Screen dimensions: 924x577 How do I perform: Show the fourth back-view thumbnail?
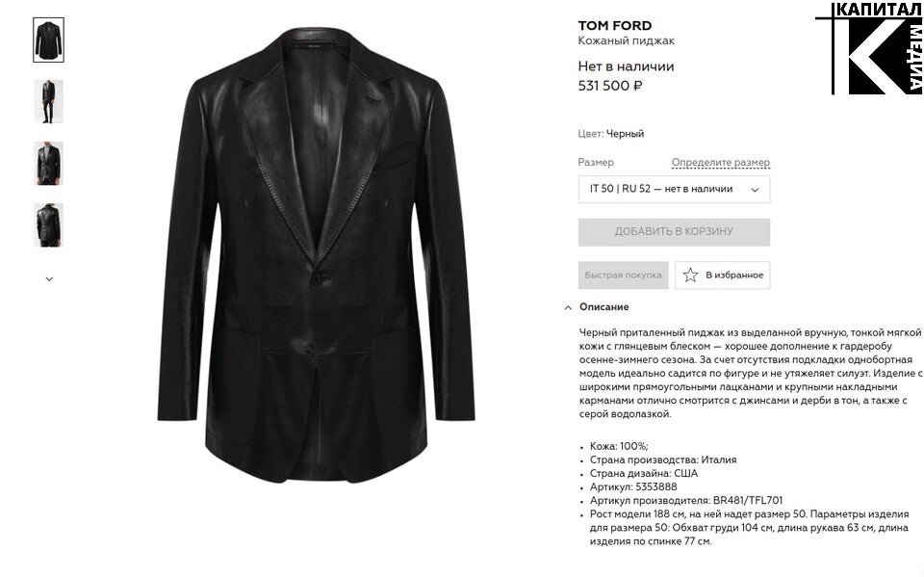(x=48, y=225)
